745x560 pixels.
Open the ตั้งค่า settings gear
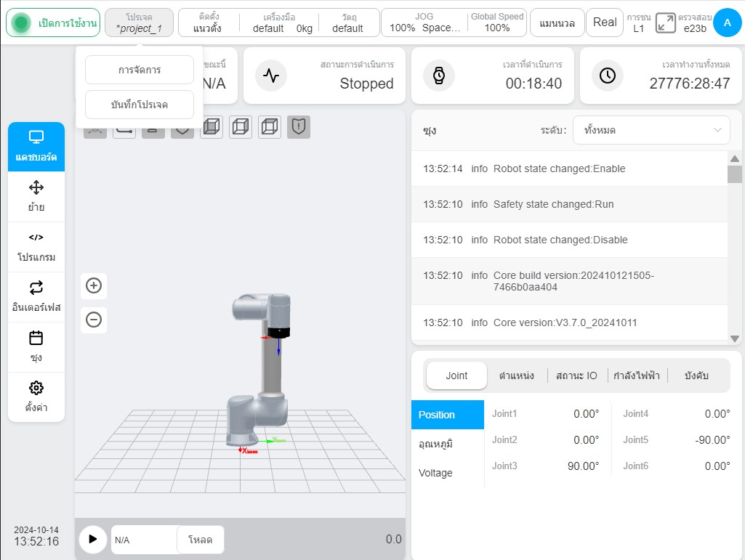point(36,397)
